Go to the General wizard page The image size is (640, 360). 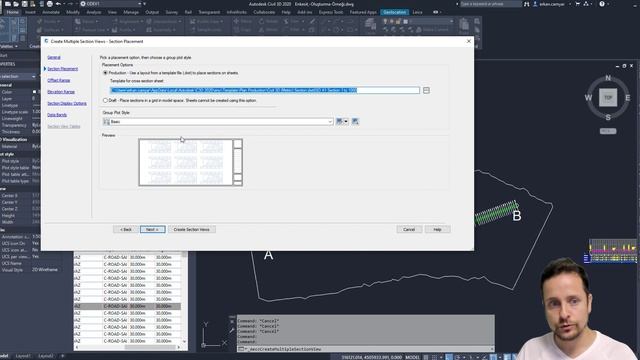click(x=54, y=58)
